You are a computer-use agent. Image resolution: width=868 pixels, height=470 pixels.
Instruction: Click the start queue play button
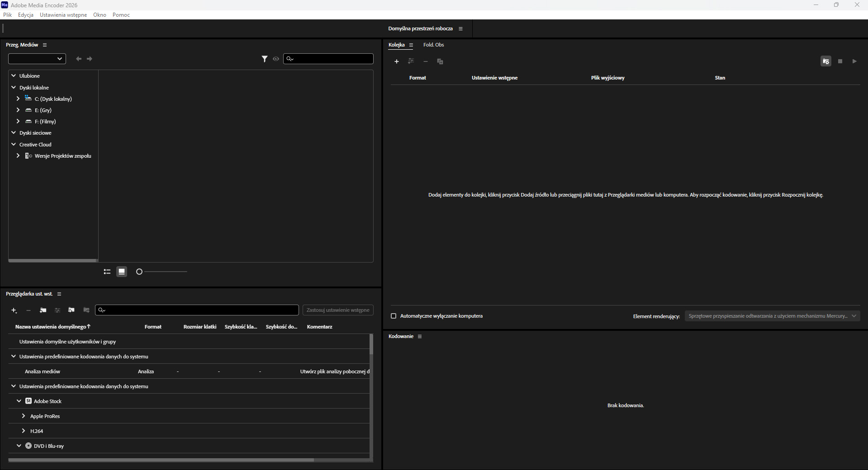pyautogui.click(x=854, y=61)
